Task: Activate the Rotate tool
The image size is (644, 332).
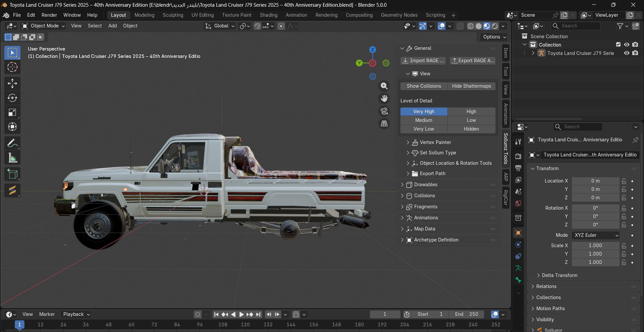Action: tap(12, 98)
